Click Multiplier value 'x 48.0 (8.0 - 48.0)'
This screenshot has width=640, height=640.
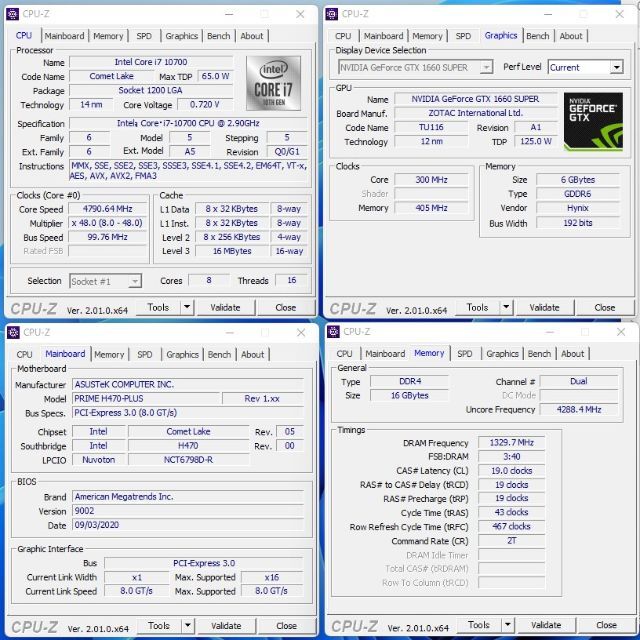(x=107, y=223)
